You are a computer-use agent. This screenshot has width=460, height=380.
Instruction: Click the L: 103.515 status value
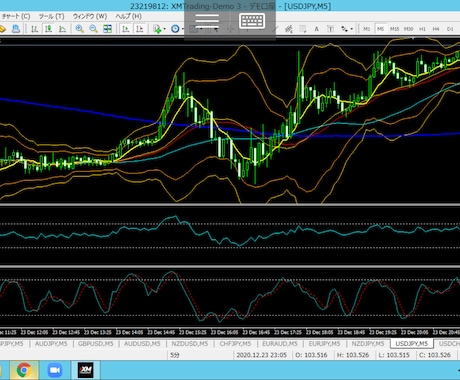394,355
